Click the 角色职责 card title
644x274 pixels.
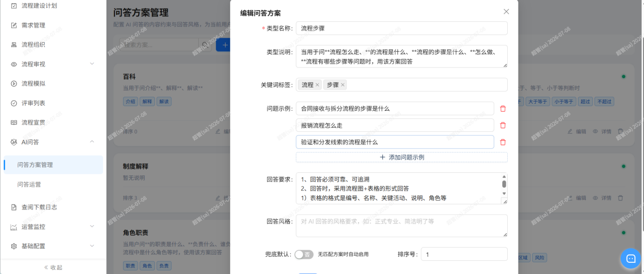pos(136,233)
